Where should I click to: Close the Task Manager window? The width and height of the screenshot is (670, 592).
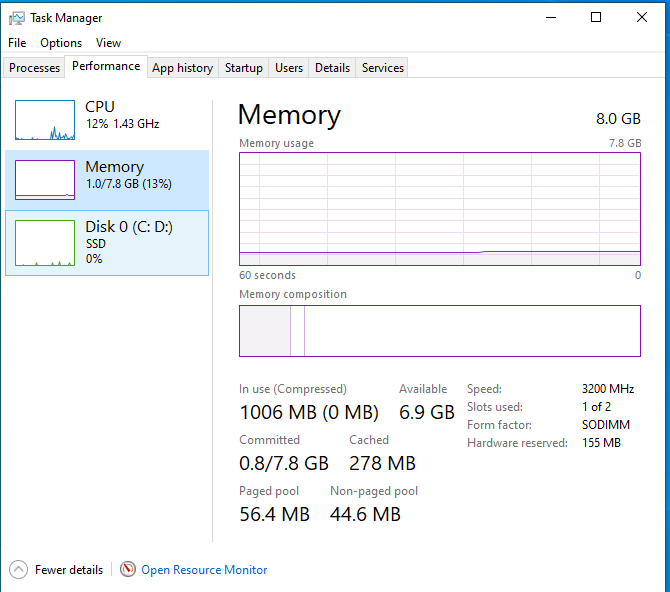click(x=642, y=18)
